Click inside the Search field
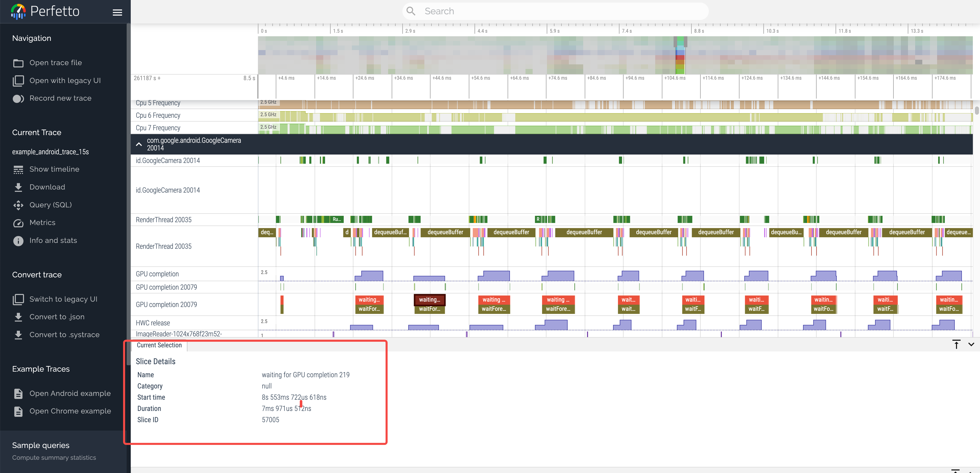Viewport: 980px width, 473px height. pyautogui.click(x=555, y=11)
